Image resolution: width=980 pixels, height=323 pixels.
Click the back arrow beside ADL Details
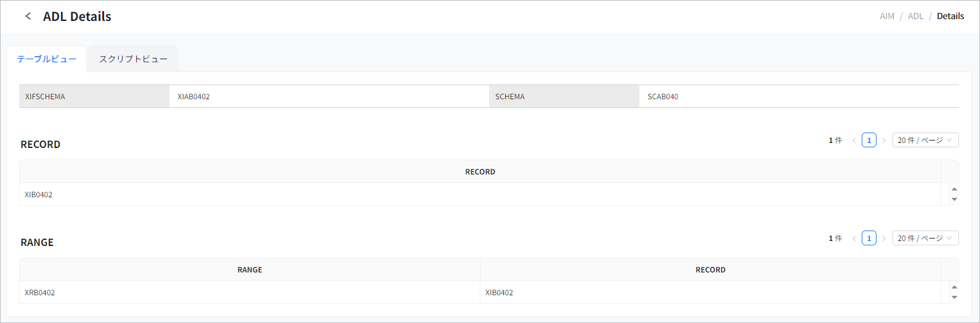[x=28, y=17]
